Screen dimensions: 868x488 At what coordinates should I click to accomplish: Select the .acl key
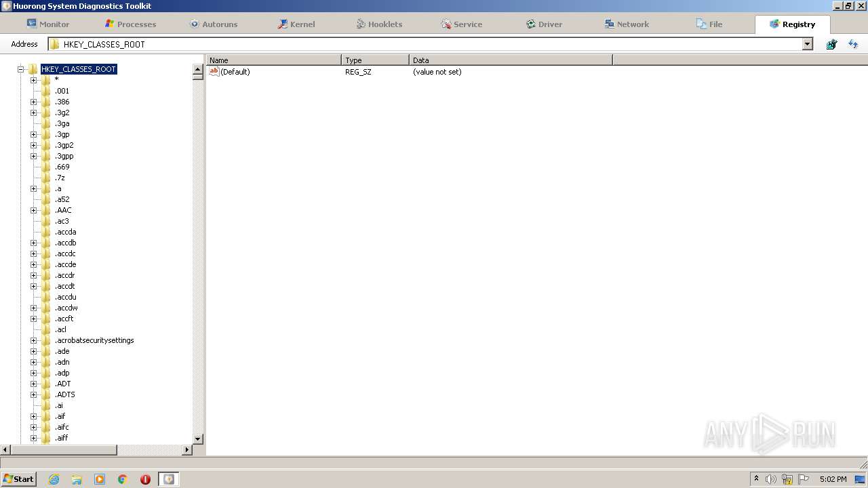coord(60,329)
